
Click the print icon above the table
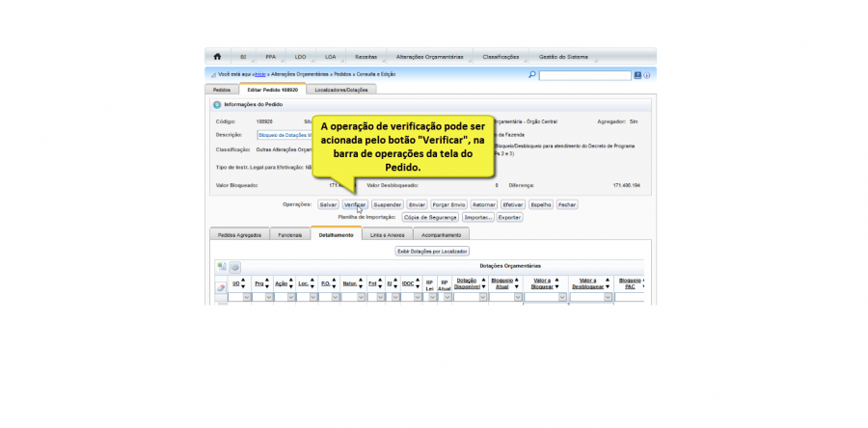[x=235, y=267]
